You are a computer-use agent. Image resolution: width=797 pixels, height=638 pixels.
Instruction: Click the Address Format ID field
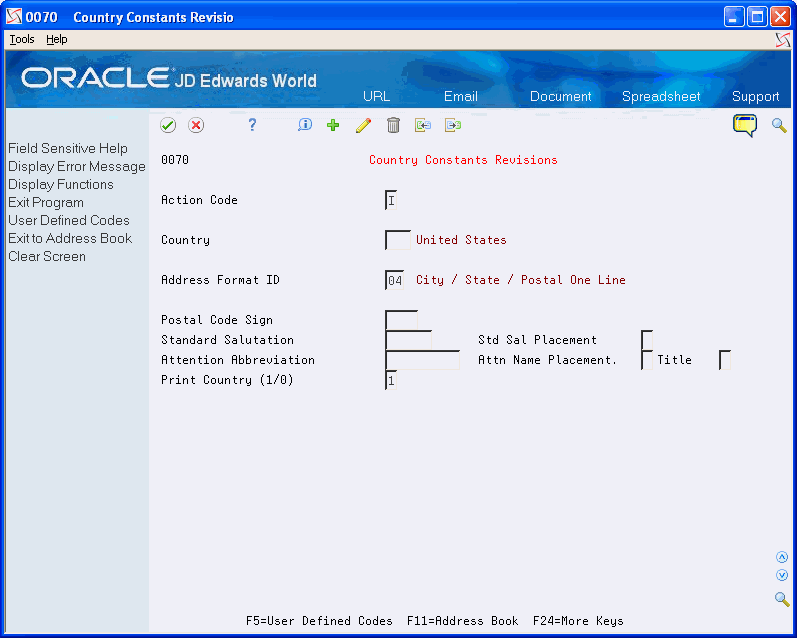(394, 280)
